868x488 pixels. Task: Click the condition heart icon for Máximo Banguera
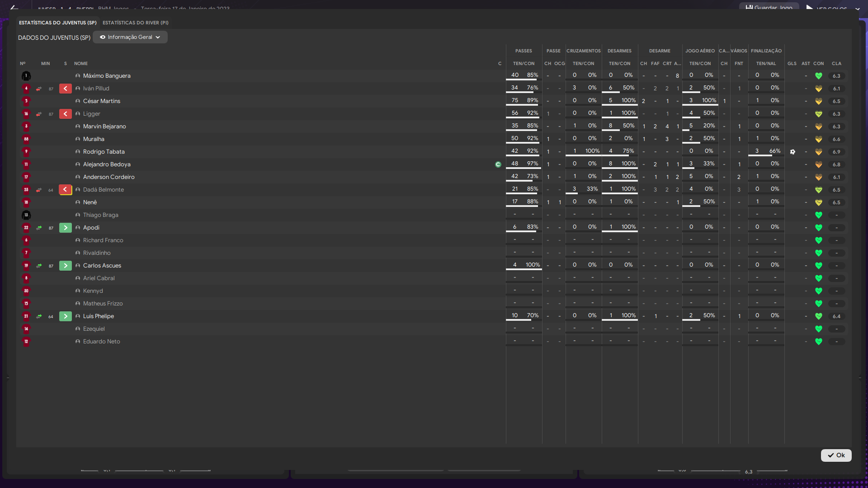(x=818, y=76)
